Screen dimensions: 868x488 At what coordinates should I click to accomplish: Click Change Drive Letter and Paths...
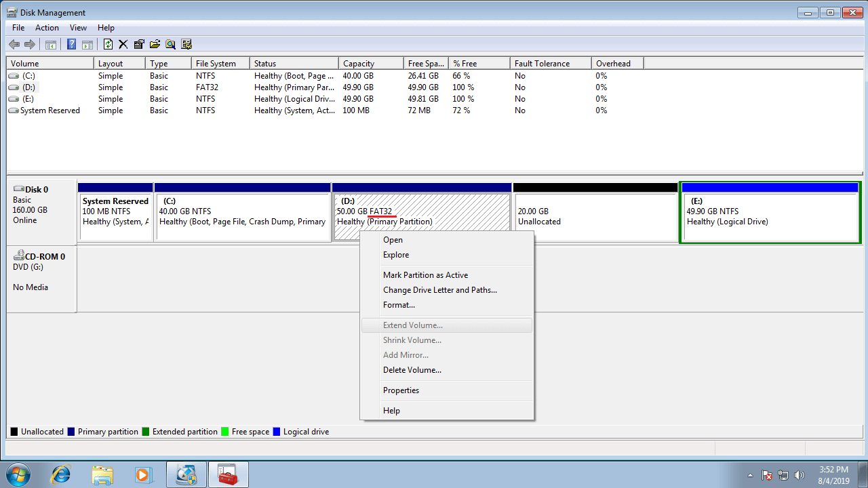[439, 290]
